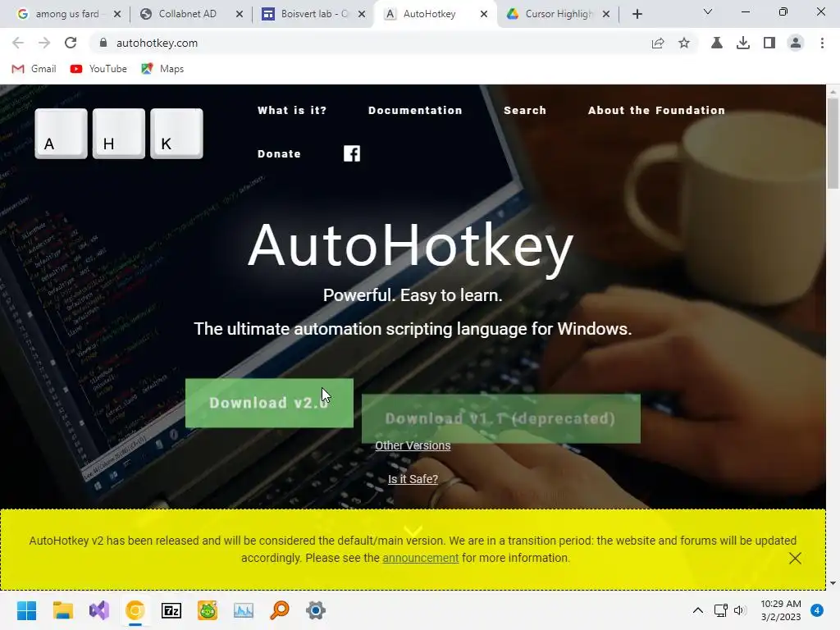This screenshot has width=840, height=630.
Task: Open File Explorer from the taskbar
Action: tap(62, 610)
